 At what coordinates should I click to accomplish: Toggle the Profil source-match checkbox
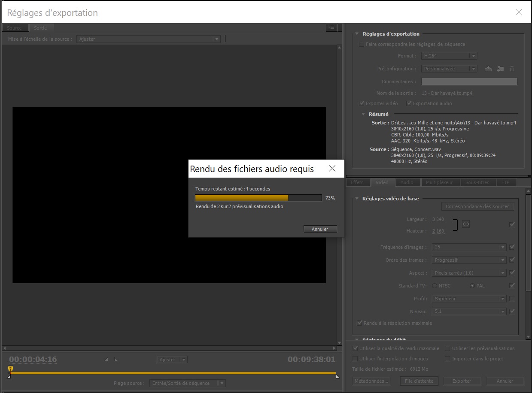[x=512, y=299]
